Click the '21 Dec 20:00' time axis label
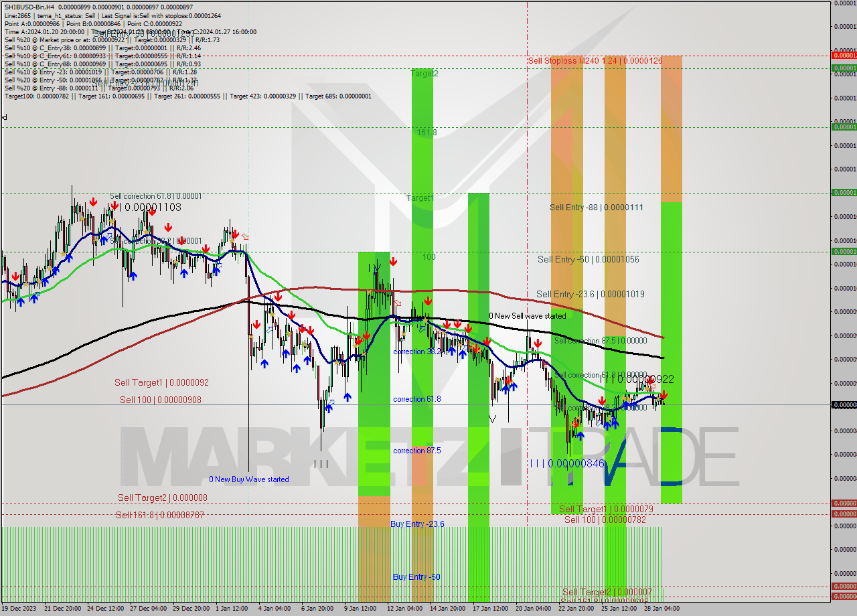 [63, 609]
